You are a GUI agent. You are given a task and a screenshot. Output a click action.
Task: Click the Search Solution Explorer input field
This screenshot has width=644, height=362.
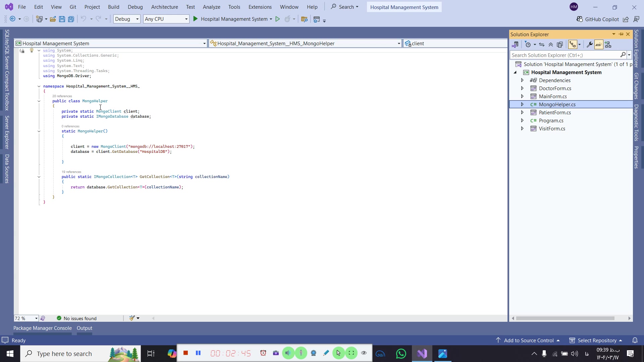[x=565, y=55]
